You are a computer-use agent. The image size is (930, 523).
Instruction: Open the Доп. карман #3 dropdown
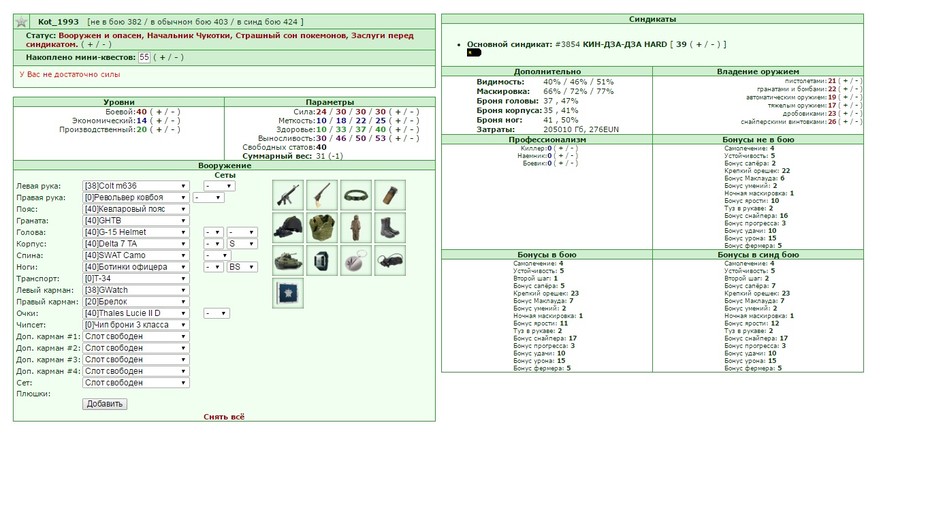coord(136,359)
